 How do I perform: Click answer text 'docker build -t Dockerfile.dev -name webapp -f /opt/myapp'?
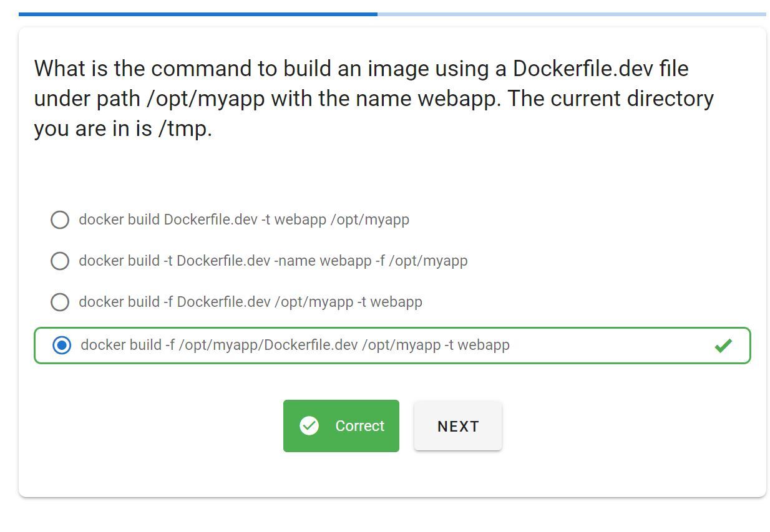click(273, 261)
